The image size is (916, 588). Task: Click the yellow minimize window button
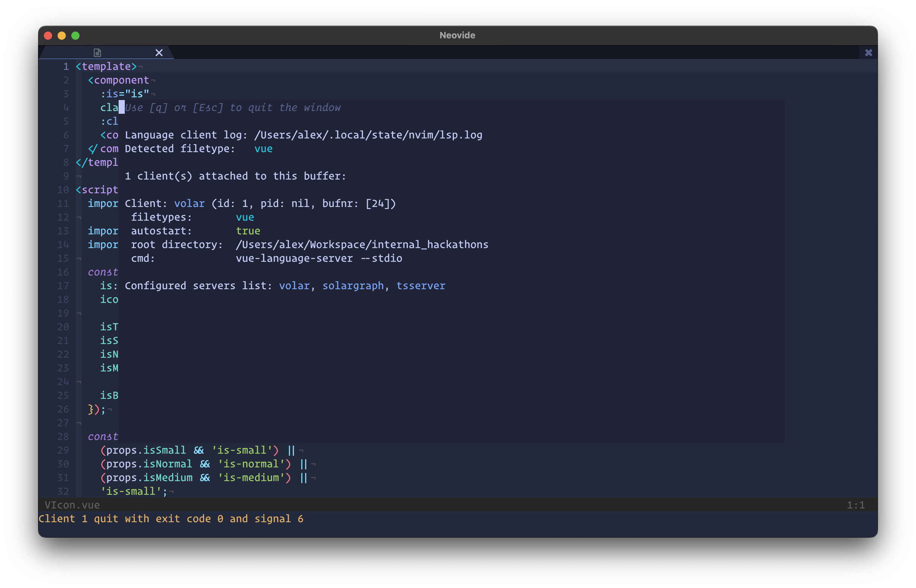point(62,36)
